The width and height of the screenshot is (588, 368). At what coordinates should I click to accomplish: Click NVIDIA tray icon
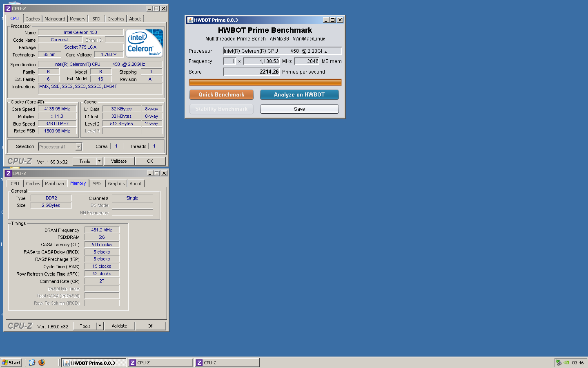pos(566,363)
